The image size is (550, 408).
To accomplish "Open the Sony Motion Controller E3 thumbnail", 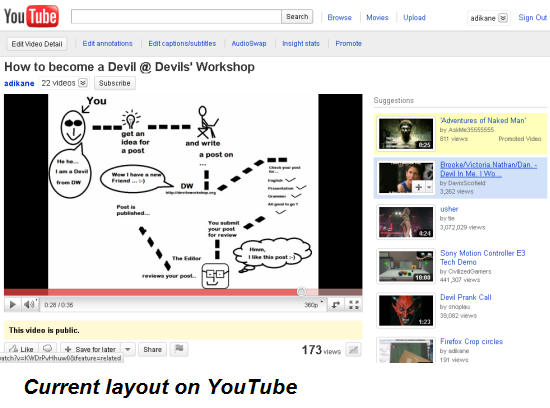I will tap(406, 266).
